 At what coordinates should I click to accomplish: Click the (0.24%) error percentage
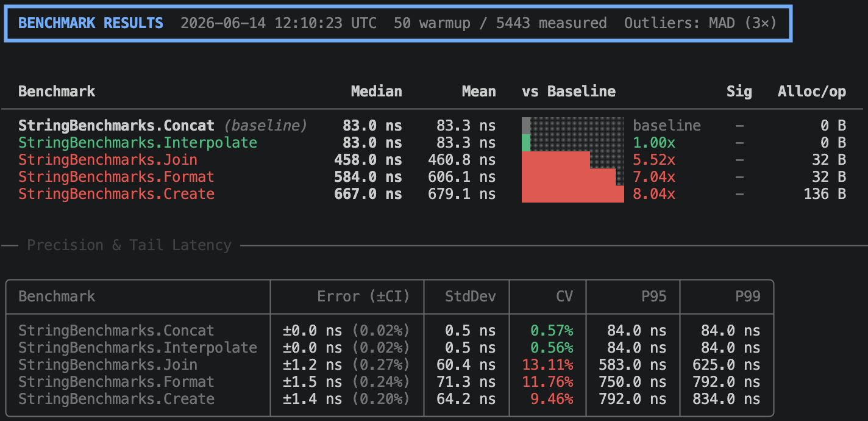tap(380, 382)
